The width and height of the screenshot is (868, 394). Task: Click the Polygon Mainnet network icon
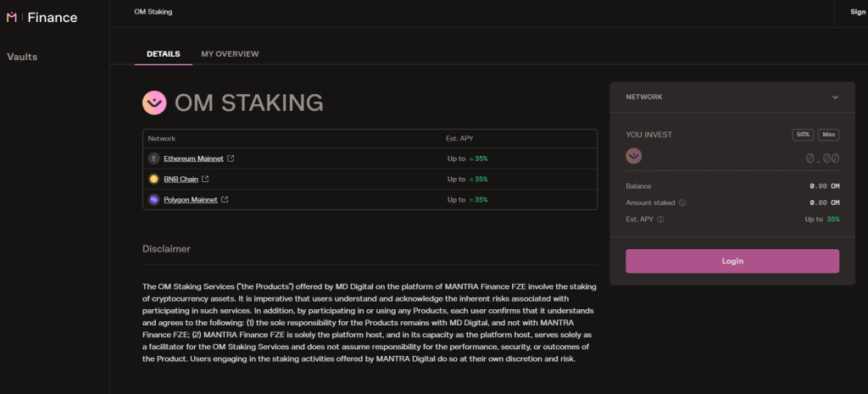click(x=153, y=199)
